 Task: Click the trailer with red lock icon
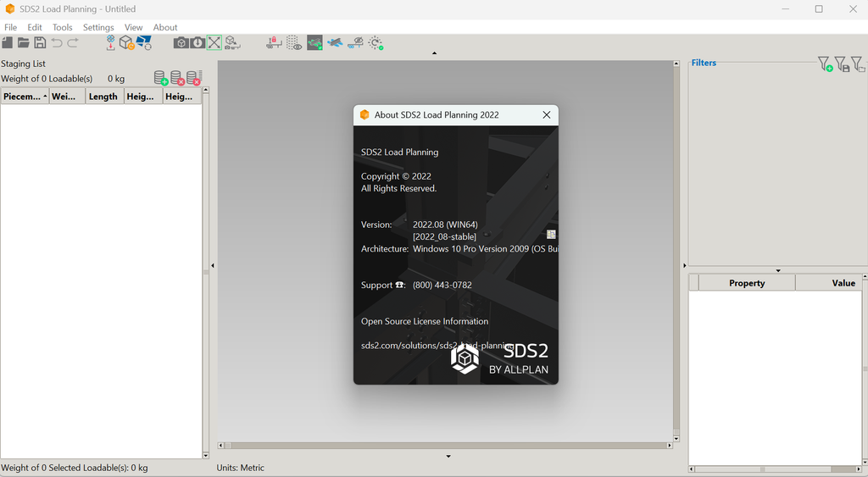point(274,42)
